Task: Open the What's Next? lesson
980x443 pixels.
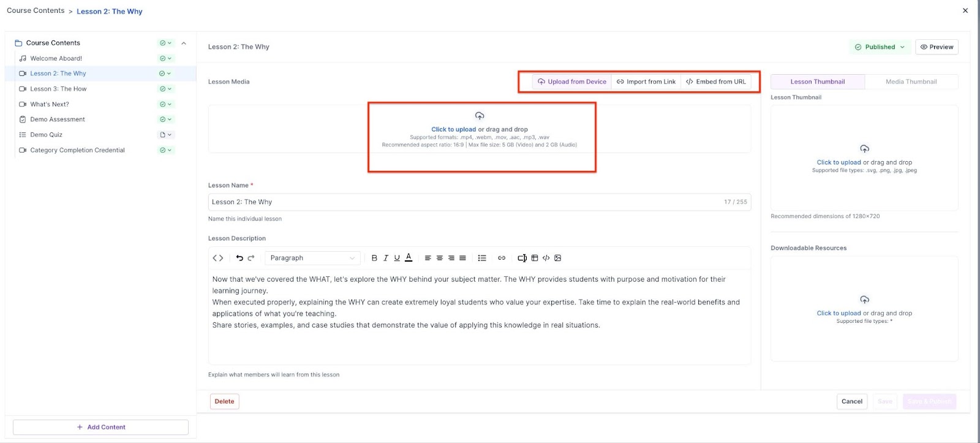Action: pos(50,104)
